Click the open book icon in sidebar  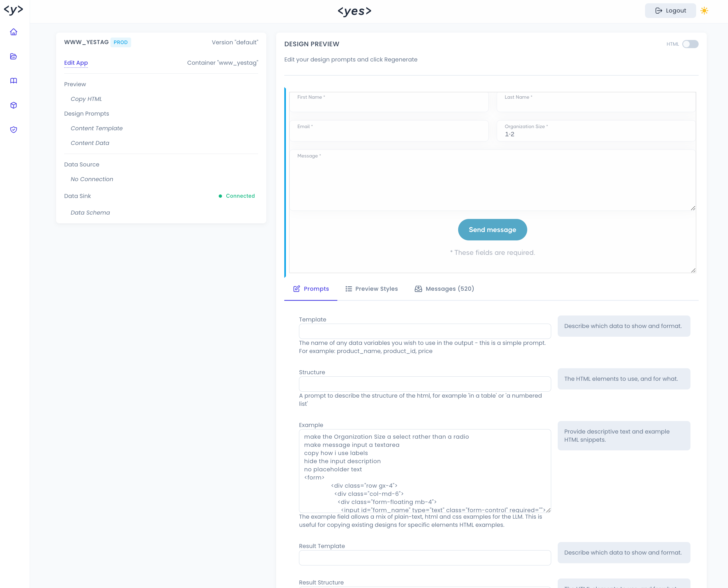coord(14,81)
